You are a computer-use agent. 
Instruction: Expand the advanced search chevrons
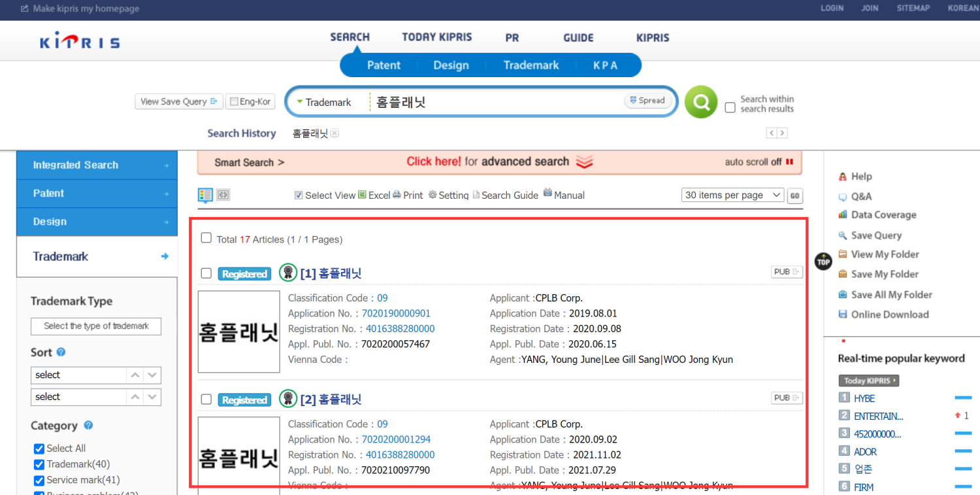coord(584,162)
